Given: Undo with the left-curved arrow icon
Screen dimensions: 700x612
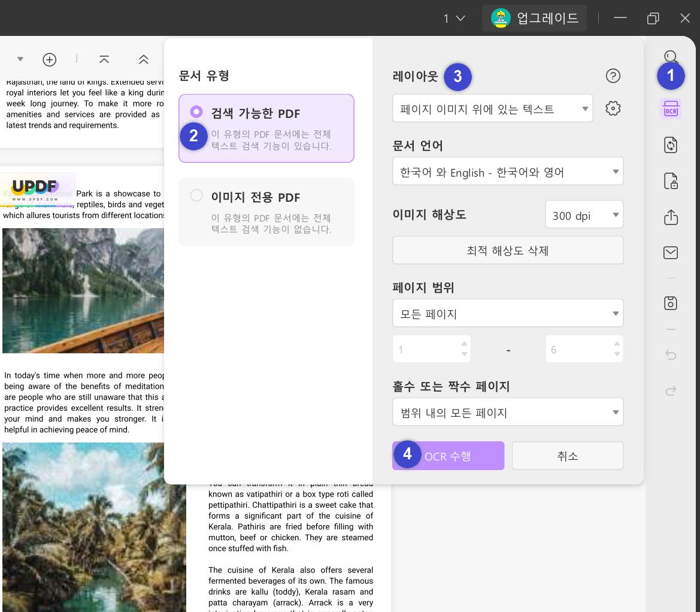Looking at the screenshot, I should click(671, 355).
